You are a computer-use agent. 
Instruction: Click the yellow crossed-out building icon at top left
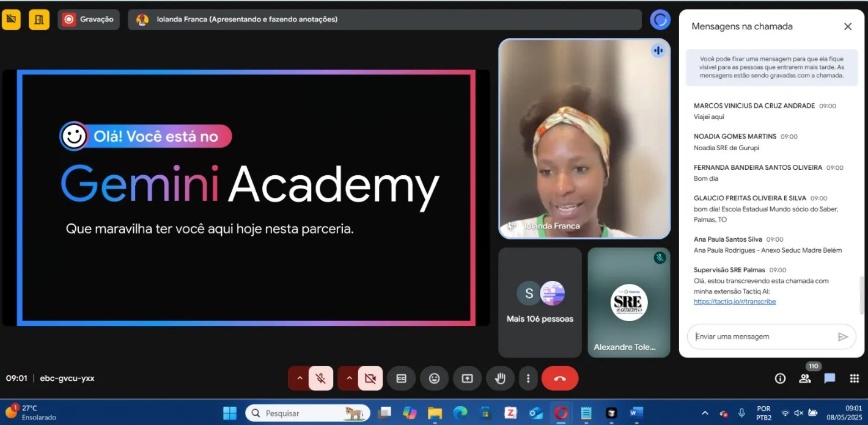pyautogui.click(x=11, y=20)
